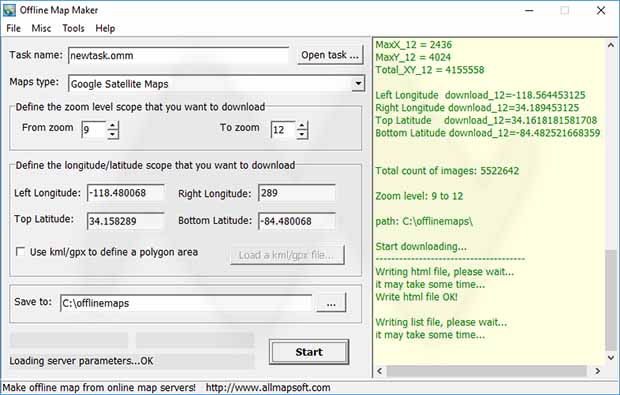Image resolution: width=620 pixels, height=395 pixels.
Task: Click the 'Total_XY_12 = 4155558' log line
Action: [x=430, y=70]
